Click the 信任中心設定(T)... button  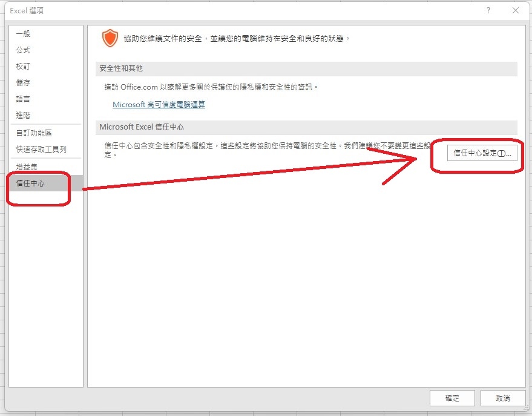(482, 153)
